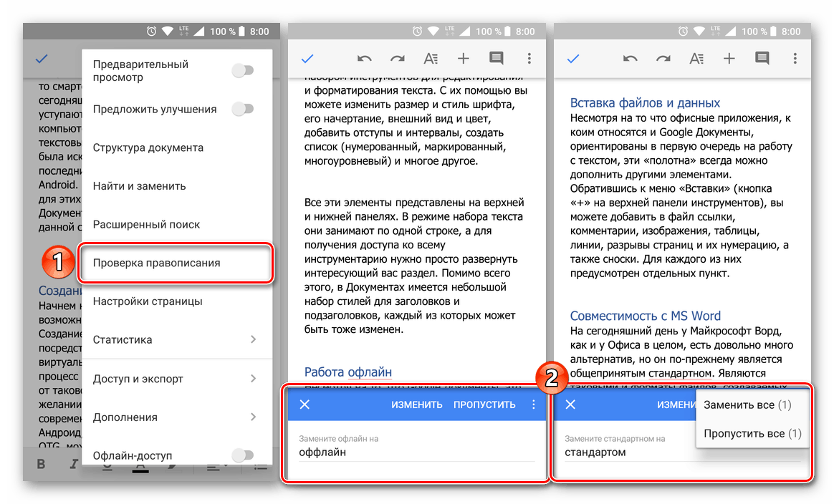The image size is (834, 504).
Task: Open comments in middle screen toolbar
Action: (497, 59)
